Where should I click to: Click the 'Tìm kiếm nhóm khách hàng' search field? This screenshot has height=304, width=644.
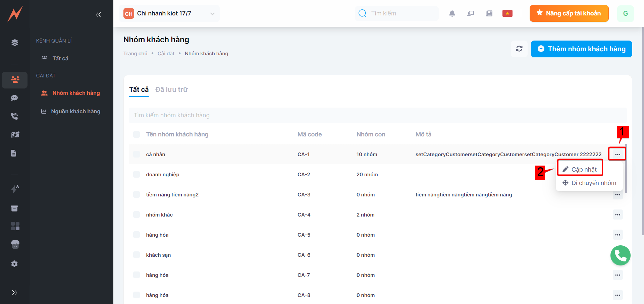tap(377, 115)
